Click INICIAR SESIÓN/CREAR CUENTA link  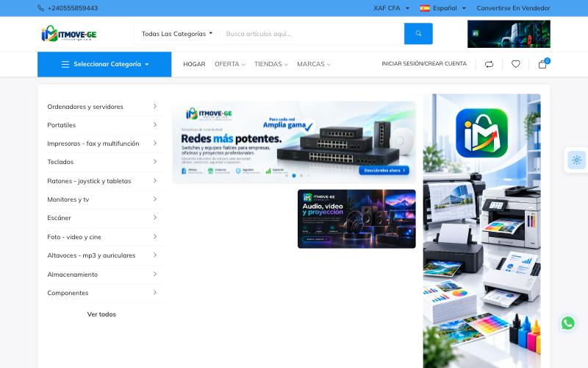(x=424, y=64)
